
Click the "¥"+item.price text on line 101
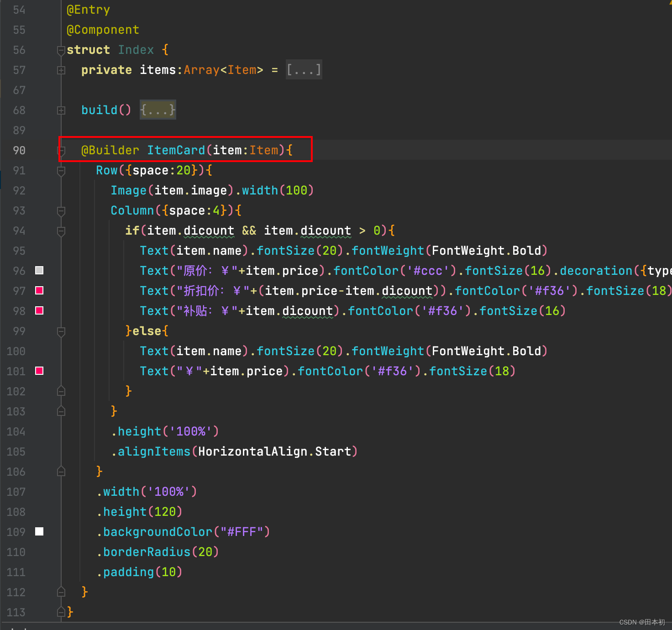click(230, 372)
